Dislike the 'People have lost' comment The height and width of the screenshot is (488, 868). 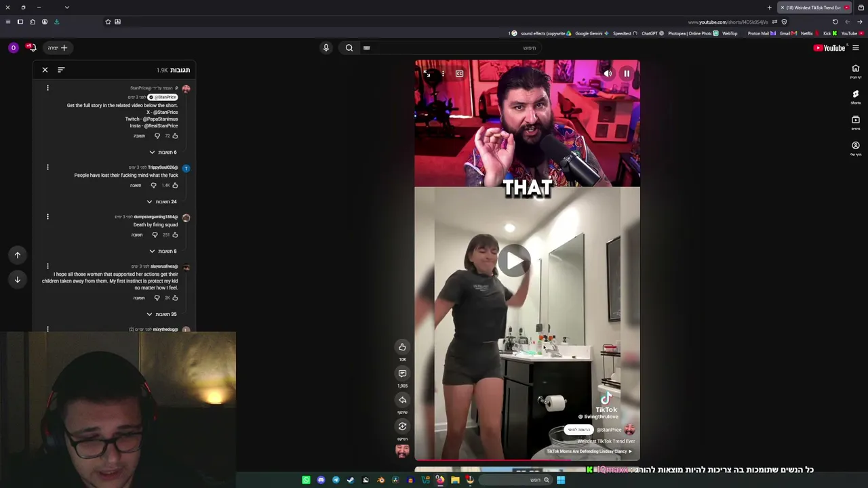(x=153, y=186)
